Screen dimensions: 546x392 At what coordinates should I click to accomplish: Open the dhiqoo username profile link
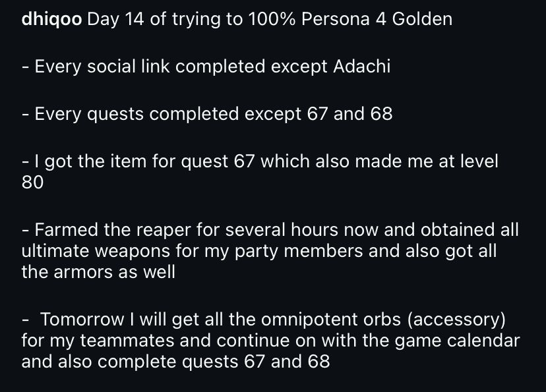[51, 19]
